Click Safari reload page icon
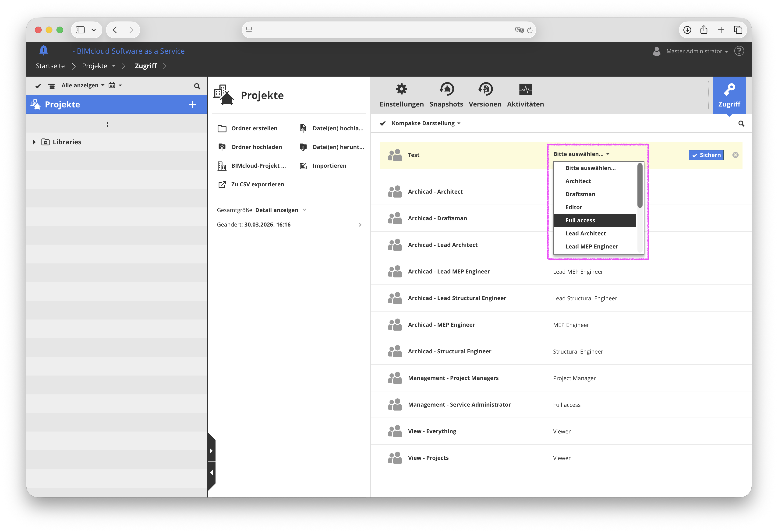This screenshot has width=778, height=532. tap(530, 30)
